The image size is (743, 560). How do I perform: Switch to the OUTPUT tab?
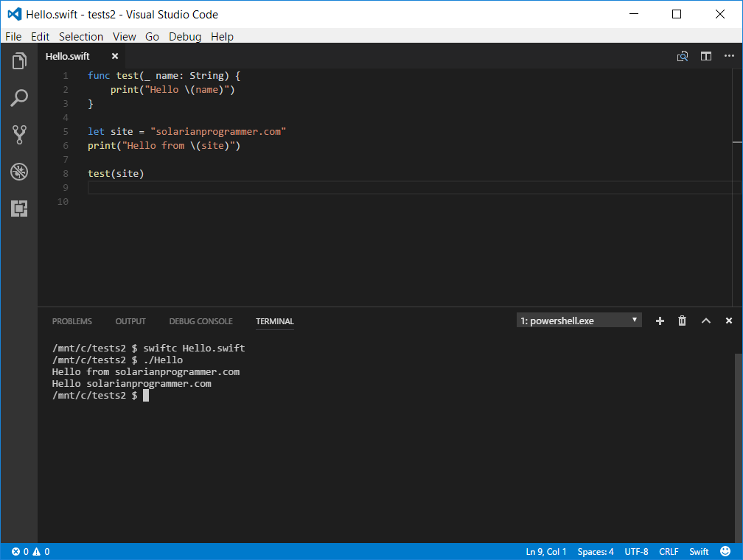[x=130, y=321]
